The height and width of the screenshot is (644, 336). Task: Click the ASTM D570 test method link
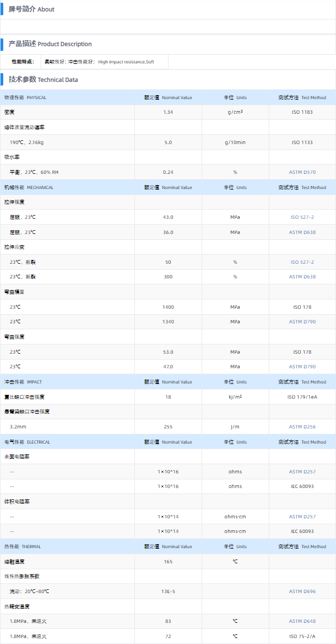302,172
